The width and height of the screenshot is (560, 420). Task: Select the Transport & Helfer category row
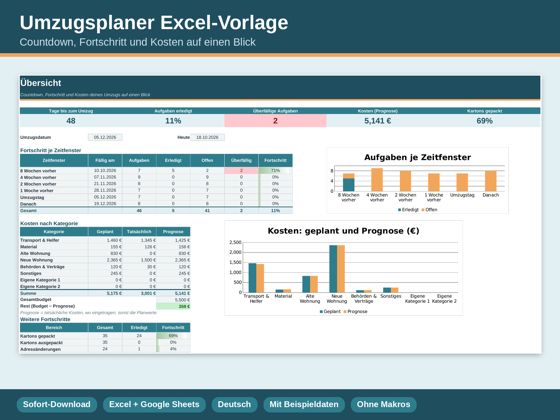pyautogui.click(x=105, y=240)
